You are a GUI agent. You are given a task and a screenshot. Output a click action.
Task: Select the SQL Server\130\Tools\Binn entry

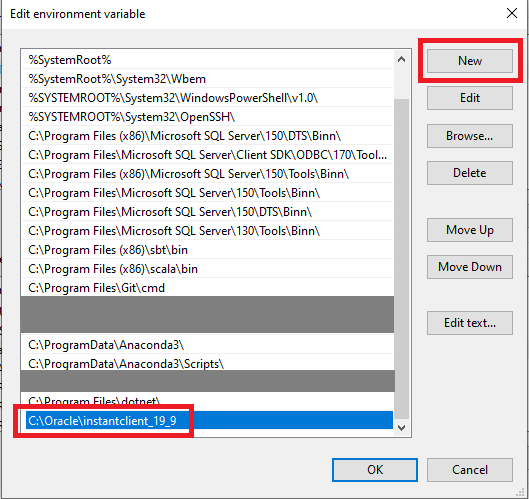pos(207,231)
